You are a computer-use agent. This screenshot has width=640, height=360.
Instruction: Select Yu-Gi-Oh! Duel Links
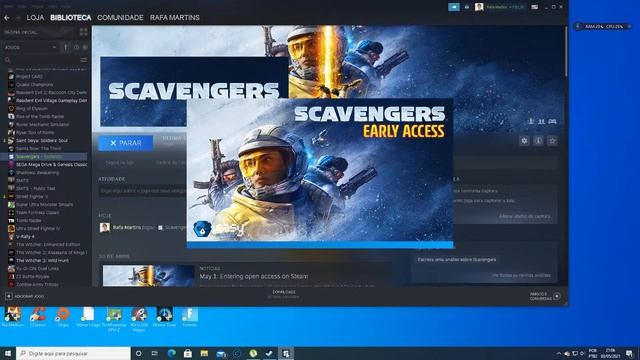(38, 269)
